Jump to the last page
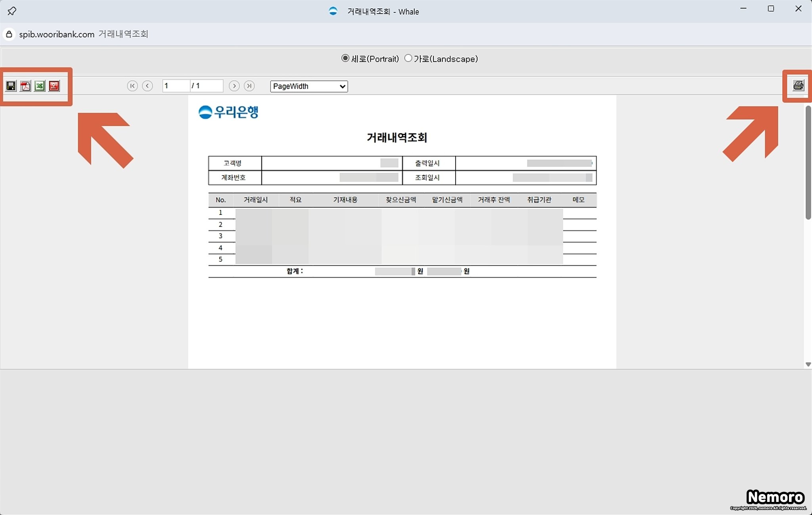The width and height of the screenshot is (812, 515). point(249,86)
